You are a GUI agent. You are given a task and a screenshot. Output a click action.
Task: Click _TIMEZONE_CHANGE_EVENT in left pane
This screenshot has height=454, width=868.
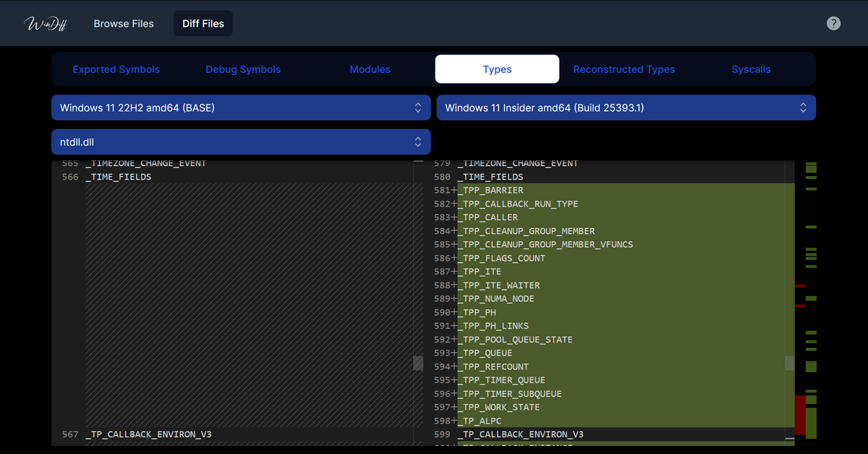[x=146, y=164]
